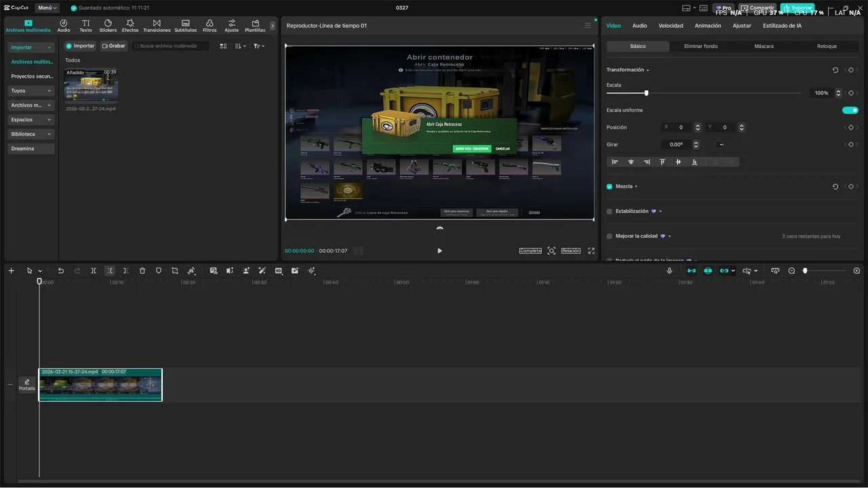868x488 pixels.
Task: Click the crop tool in timeline toolbar
Action: (175, 270)
